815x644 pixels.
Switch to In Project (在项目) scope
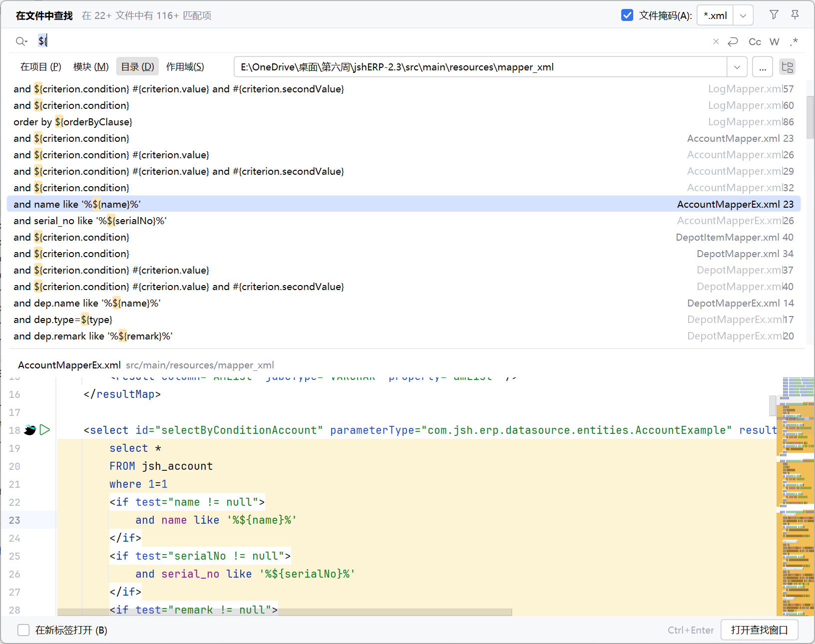[41, 67]
